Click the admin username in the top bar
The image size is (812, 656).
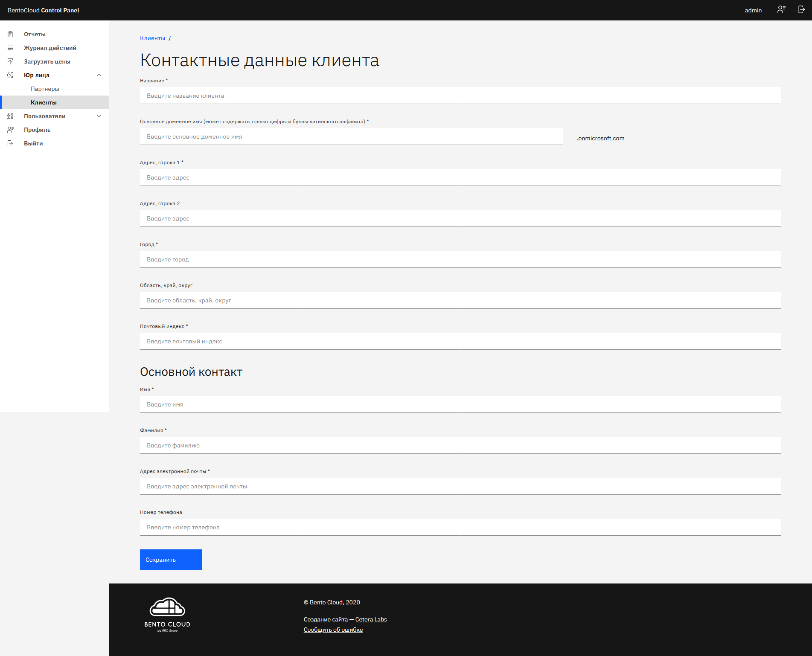pos(753,10)
